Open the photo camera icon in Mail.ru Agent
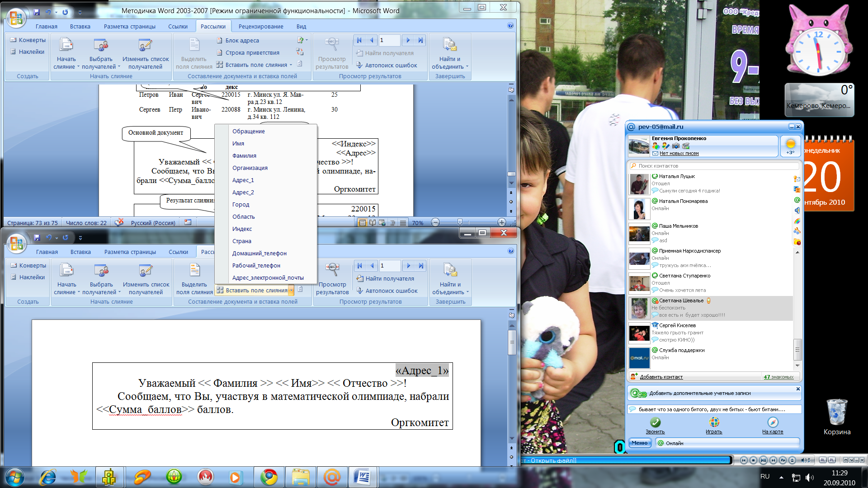This screenshot has height=488, width=868. 676,146
